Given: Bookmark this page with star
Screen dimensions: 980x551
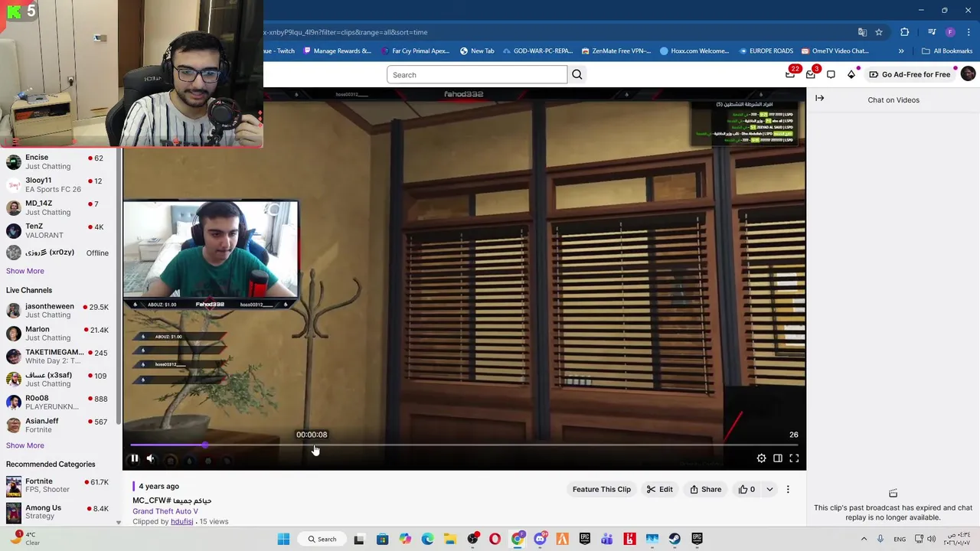Looking at the screenshot, I should (x=879, y=32).
